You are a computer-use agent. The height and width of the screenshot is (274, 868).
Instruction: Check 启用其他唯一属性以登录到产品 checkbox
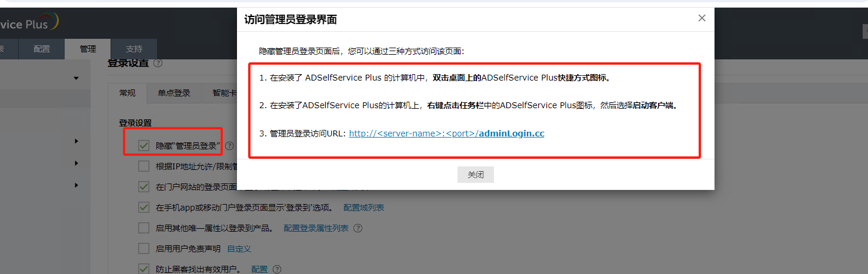click(143, 228)
